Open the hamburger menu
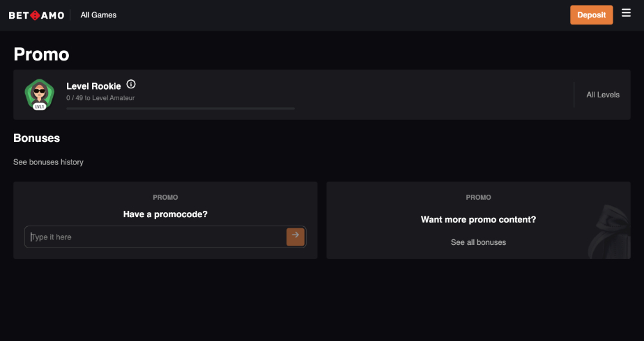The image size is (644, 341). (626, 13)
